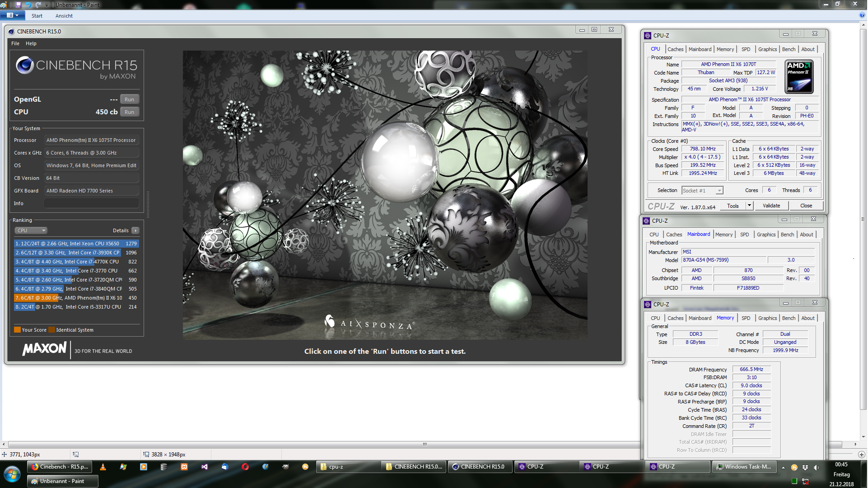
Task: Switch to the Ansicht ribbon tab in Paint
Action: point(64,16)
